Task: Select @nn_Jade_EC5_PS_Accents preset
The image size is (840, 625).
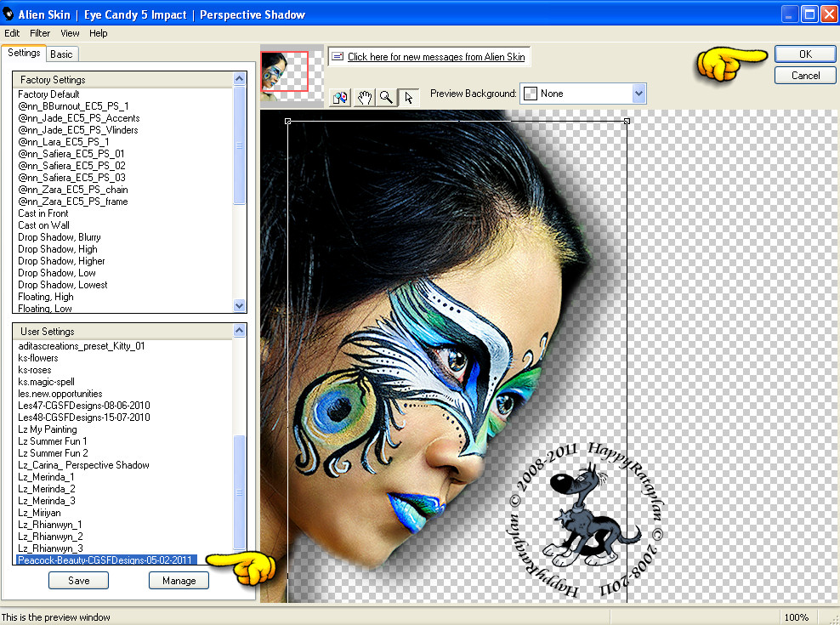Action: (79, 118)
